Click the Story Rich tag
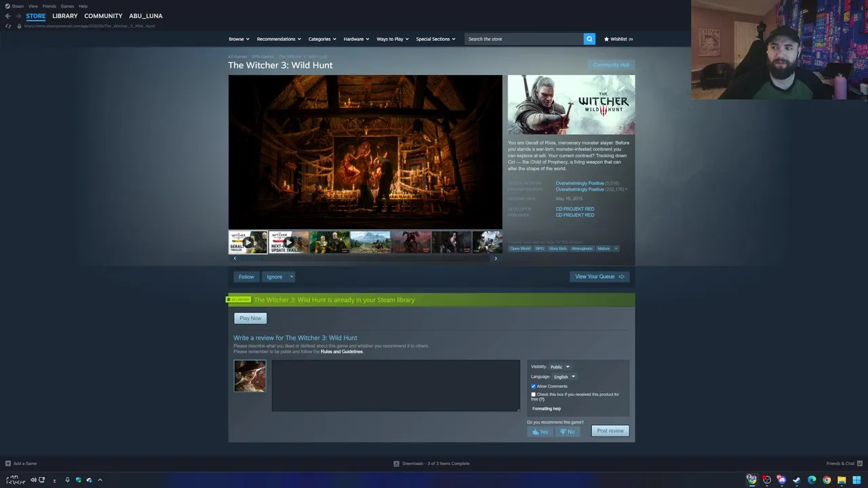 (x=557, y=249)
